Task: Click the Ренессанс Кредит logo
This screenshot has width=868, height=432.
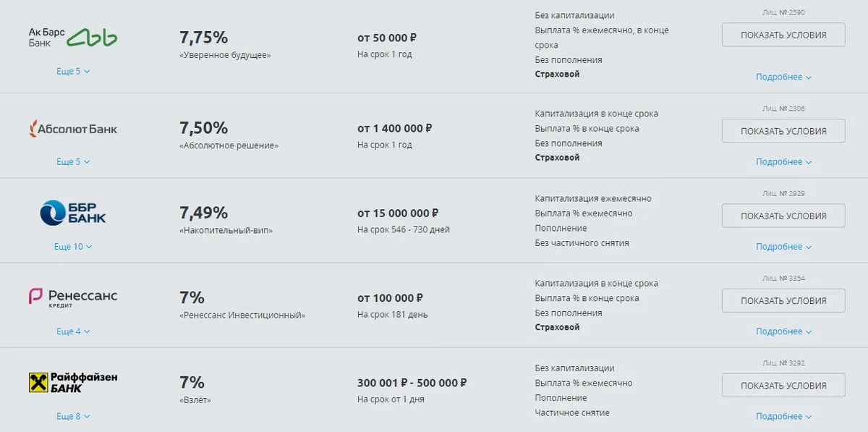Action: click(x=72, y=299)
